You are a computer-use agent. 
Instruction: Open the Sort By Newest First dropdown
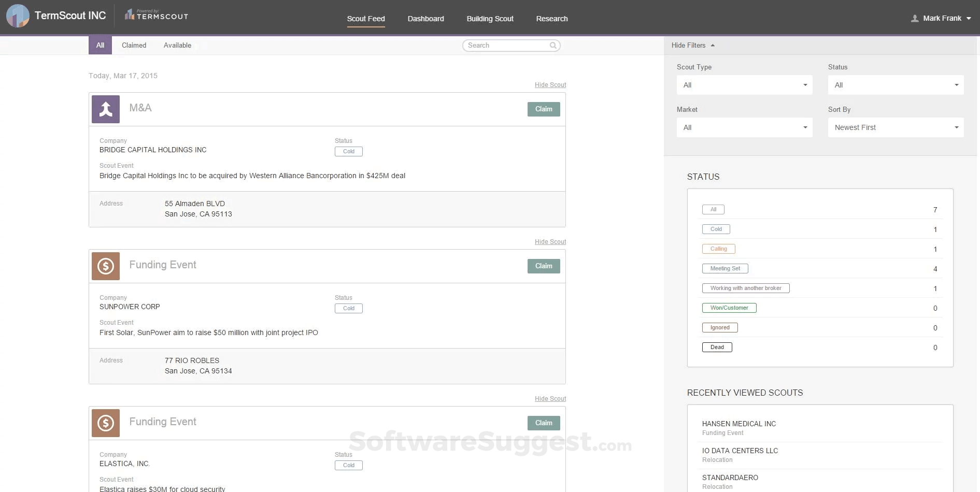coord(896,127)
